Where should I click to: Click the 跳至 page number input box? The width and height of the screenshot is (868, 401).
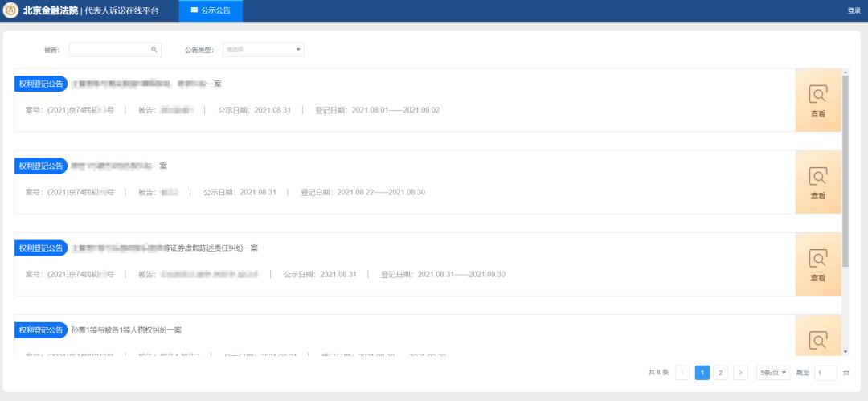point(825,373)
